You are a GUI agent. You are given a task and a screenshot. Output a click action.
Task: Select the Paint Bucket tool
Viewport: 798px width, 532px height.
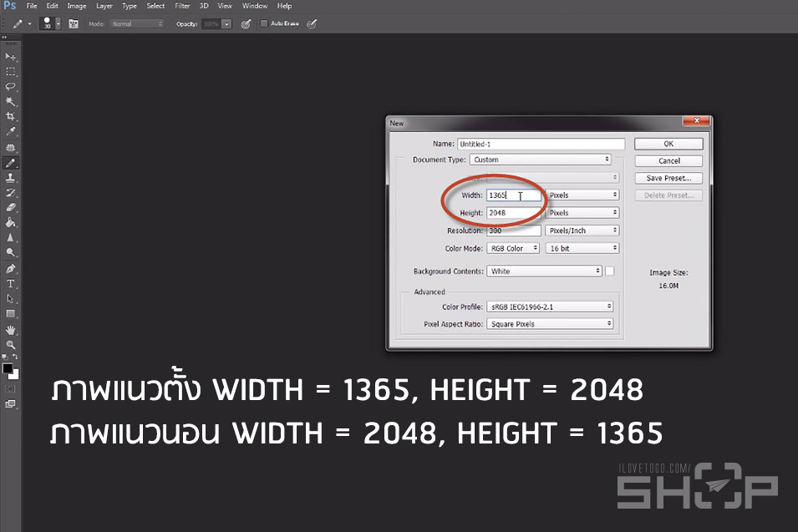point(10,222)
